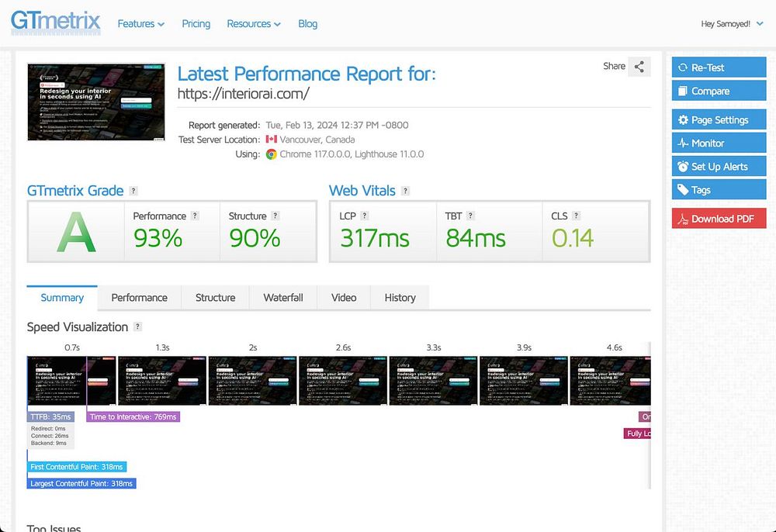776x532 pixels.
Task: Click the 0.7s filmstrip frame
Action: (71, 381)
